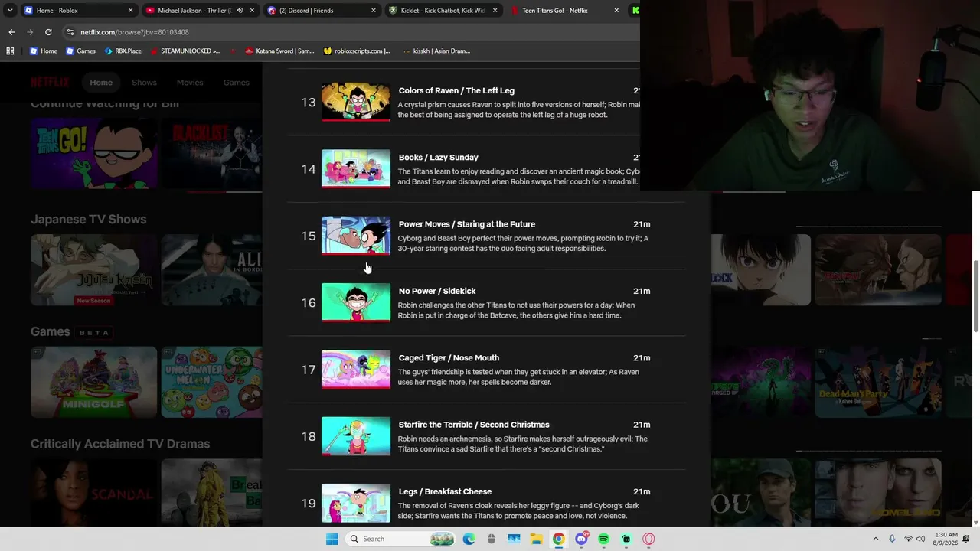
Task: Click the Google Chrome taskbar icon
Action: [x=559, y=539]
